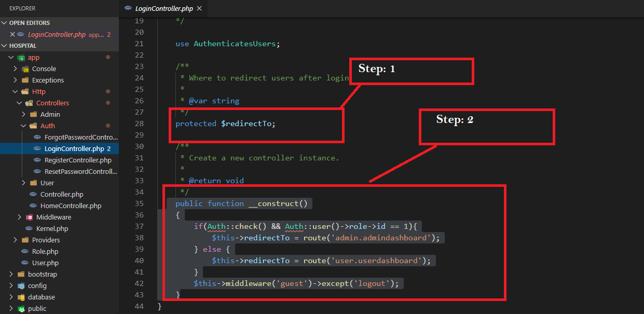Collapse the OPEN EDITORS section
The image size is (644, 314).
pyautogui.click(x=5, y=23)
